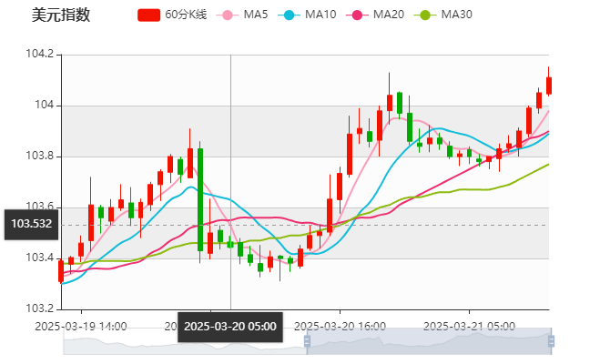
Task: Click the green MA30 legend marker
Action: [425, 15]
